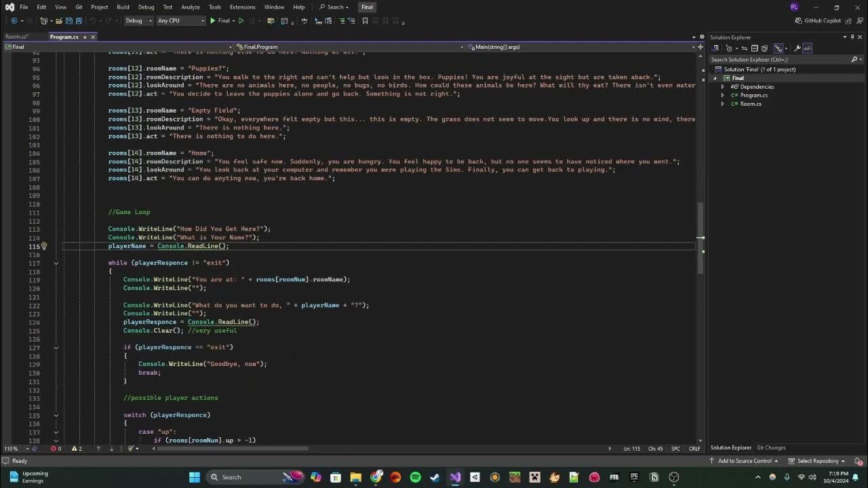Screen dimensions: 868x488
Task: Open the Final project navigation dropdown
Action: tap(117, 47)
